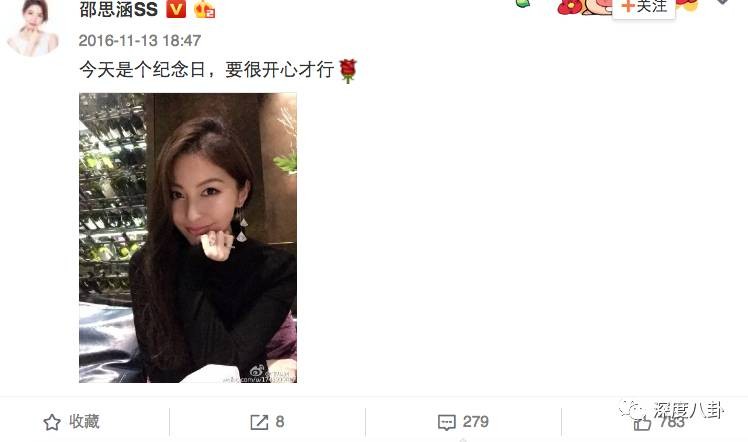Click the membership crown badge icon
Screen dimensions: 748x442
pos(204,9)
